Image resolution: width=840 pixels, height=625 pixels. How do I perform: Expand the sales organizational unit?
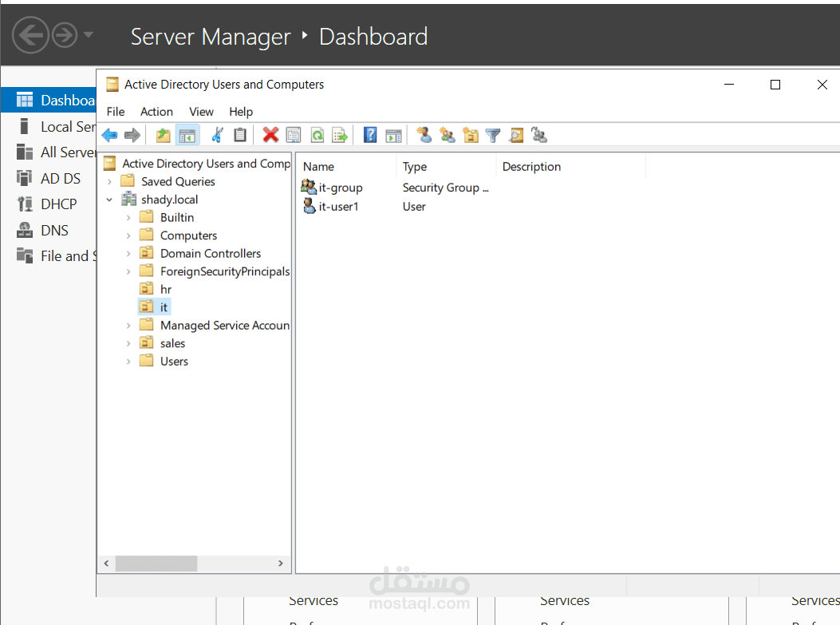(x=128, y=343)
